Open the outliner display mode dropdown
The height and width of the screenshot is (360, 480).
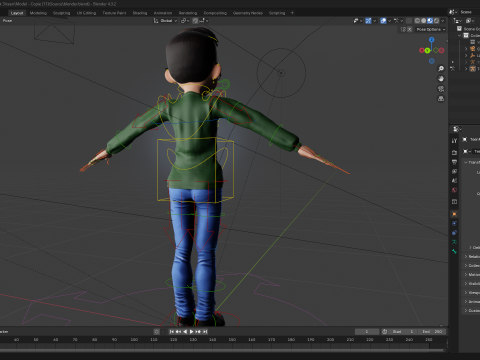point(458,21)
